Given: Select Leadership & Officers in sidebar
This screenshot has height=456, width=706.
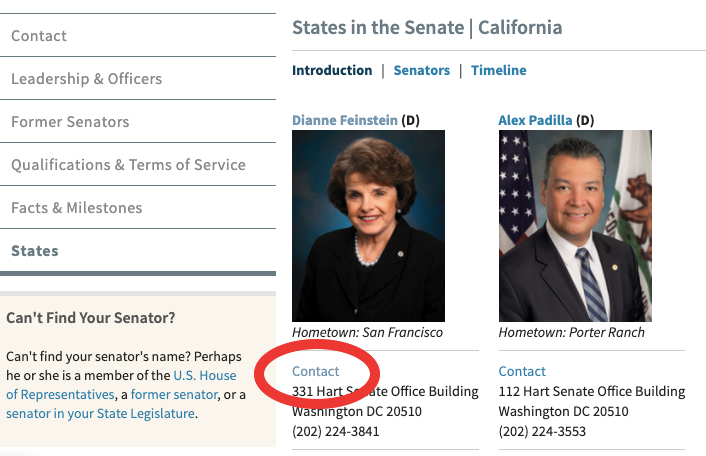Looking at the screenshot, I should pos(138,79).
